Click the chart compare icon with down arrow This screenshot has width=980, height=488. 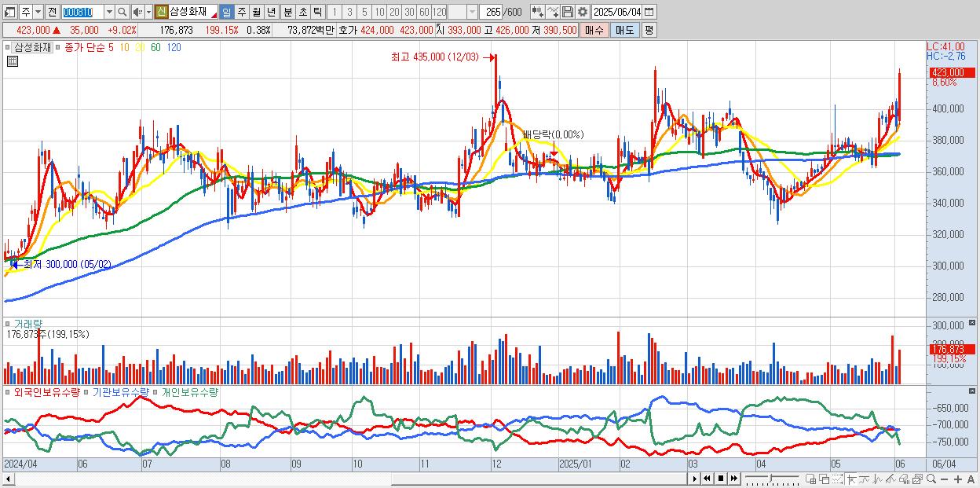pos(538,12)
